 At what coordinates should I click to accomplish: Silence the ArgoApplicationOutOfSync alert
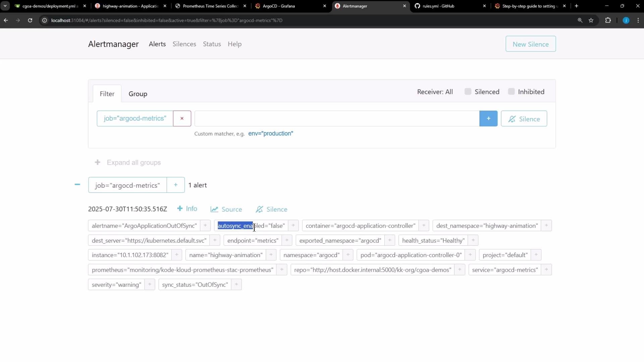[272, 209]
